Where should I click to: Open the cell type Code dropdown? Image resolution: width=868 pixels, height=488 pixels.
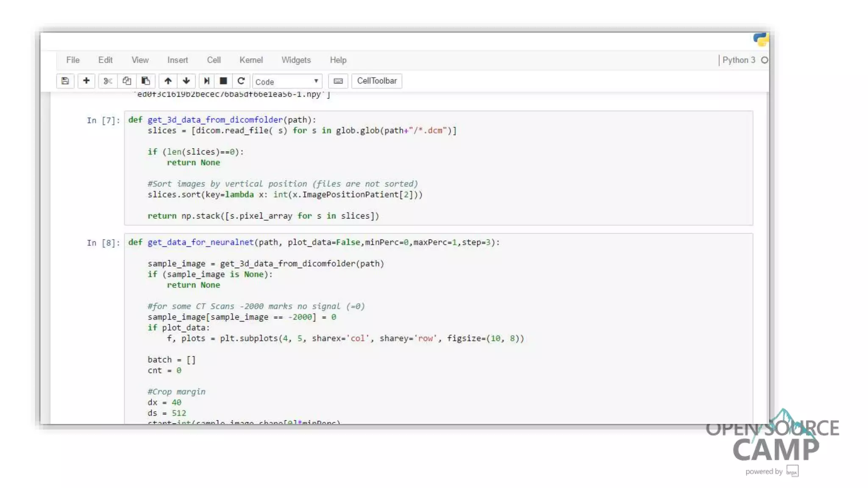click(x=287, y=81)
